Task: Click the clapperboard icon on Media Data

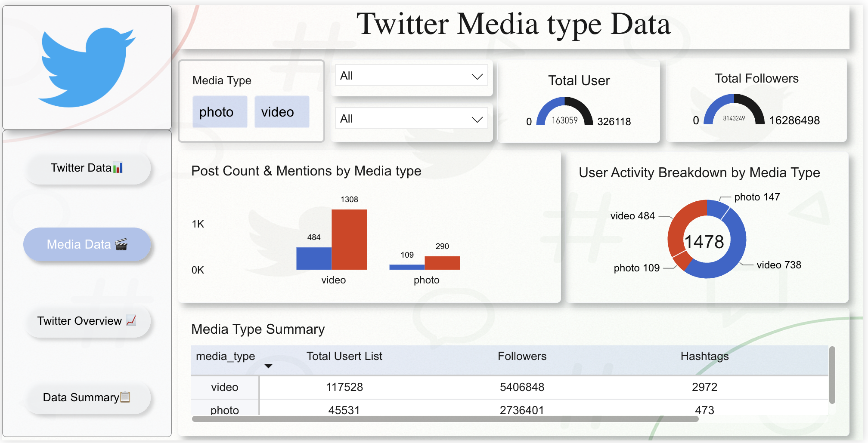Action: click(x=121, y=244)
